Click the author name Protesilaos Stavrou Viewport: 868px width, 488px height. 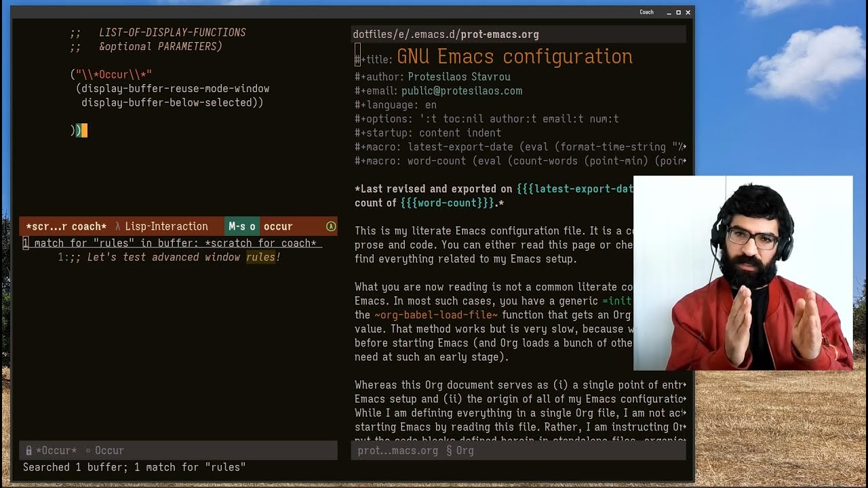(x=459, y=77)
